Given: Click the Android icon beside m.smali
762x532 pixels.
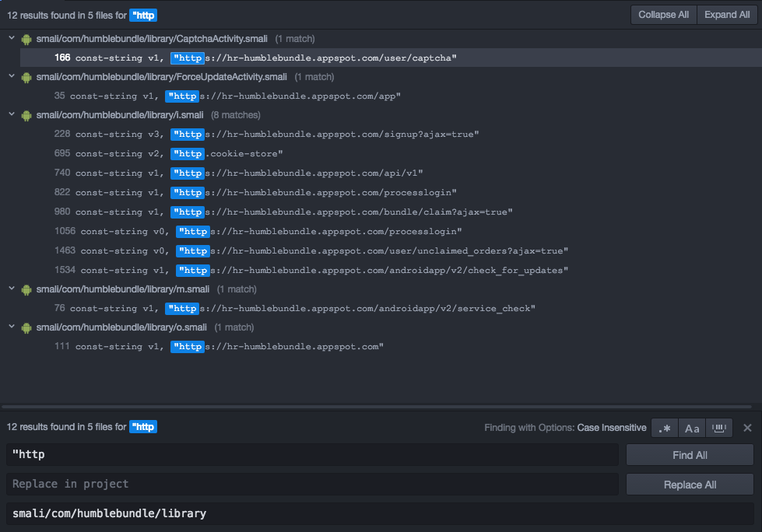Looking at the screenshot, I should coord(26,289).
